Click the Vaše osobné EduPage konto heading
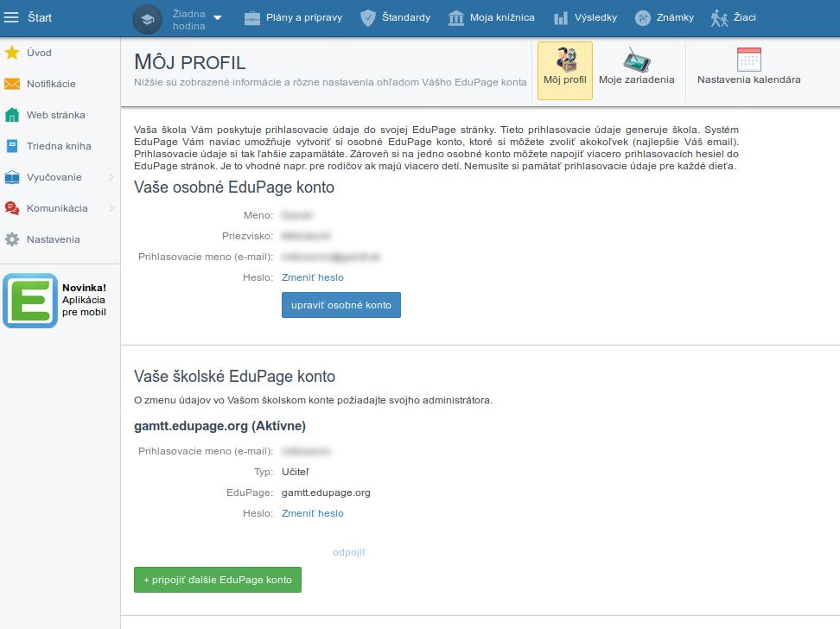This screenshot has height=629, width=840. point(234,187)
